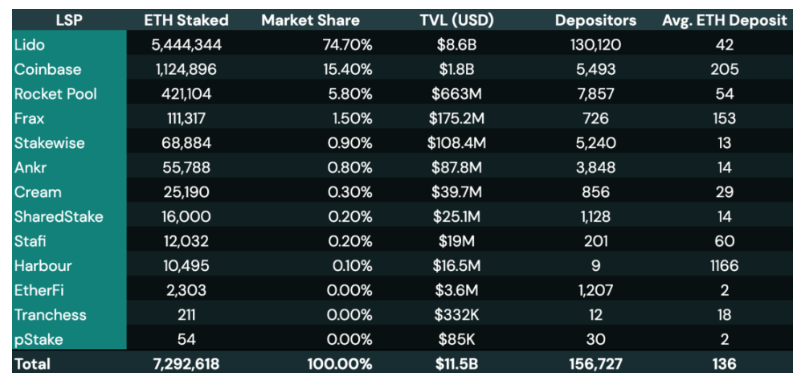
Task: Select Coinbase's 15.40% market share cell
Action: click(347, 69)
